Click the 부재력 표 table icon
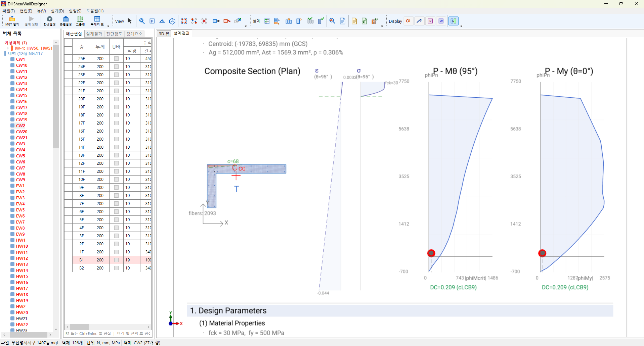 point(97,21)
